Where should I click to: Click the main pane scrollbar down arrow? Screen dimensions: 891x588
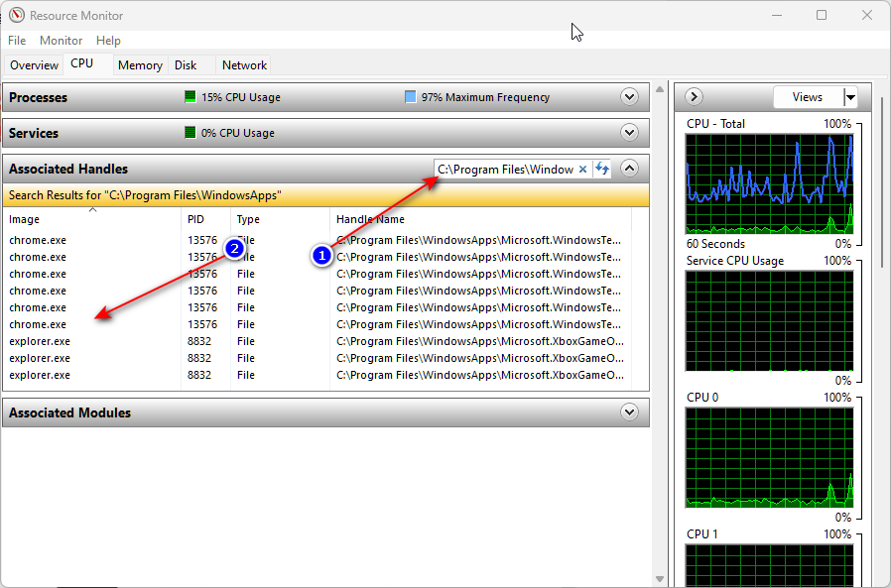point(660,579)
